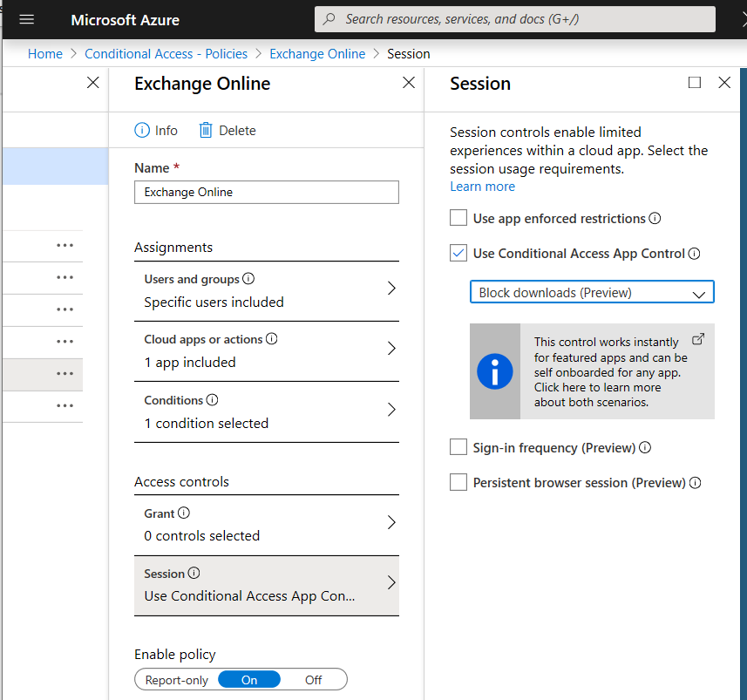
Task: Click Delete button label
Action: (x=237, y=131)
